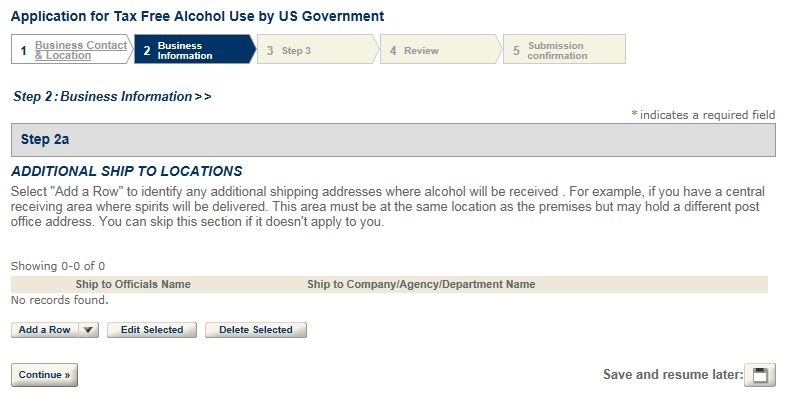Click the Additional Ship To Locations heading
Image resolution: width=790 pixels, height=419 pixels.
[x=127, y=171]
